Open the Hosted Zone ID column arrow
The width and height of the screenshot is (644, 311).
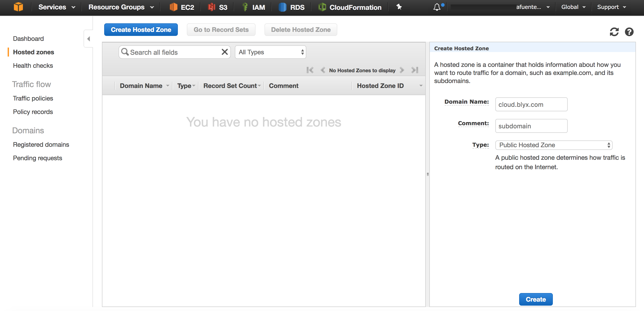(x=421, y=86)
